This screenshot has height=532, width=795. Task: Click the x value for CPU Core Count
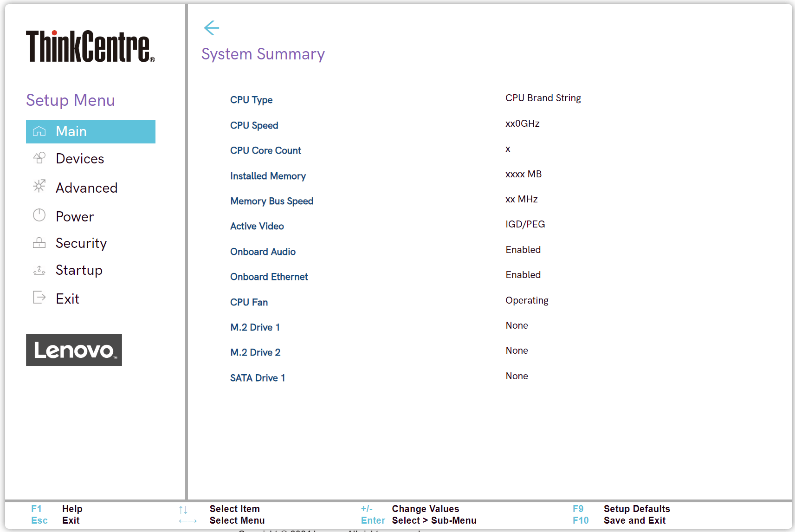click(508, 149)
